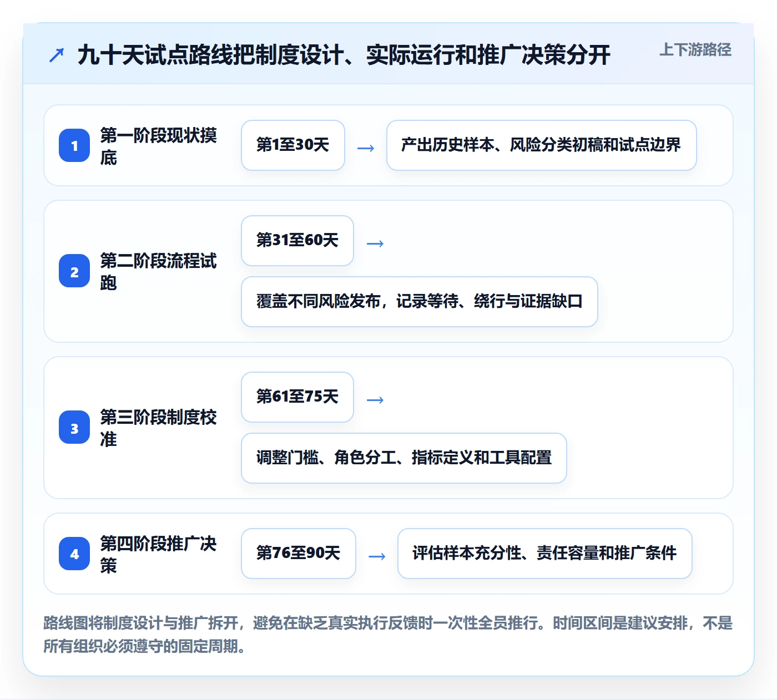This screenshot has width=777, height=700.
Task: Select the step 2 number badge
Action: coord(74,271)
